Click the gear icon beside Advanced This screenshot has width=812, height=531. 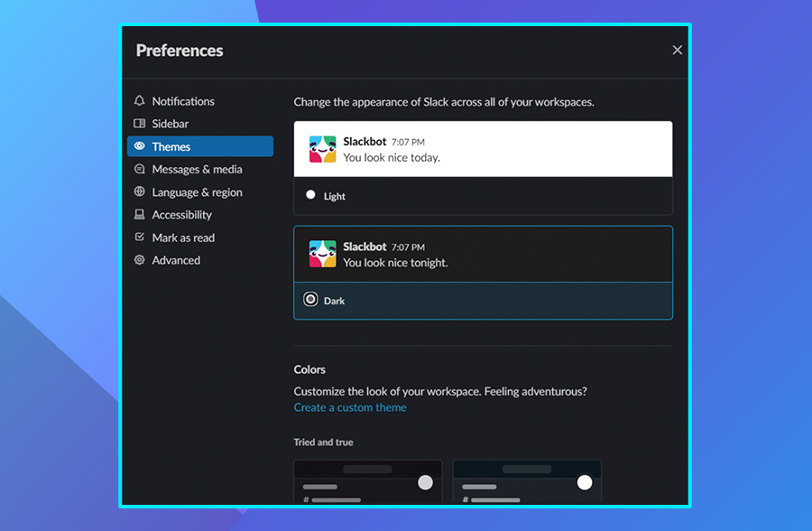click(139, 260)
